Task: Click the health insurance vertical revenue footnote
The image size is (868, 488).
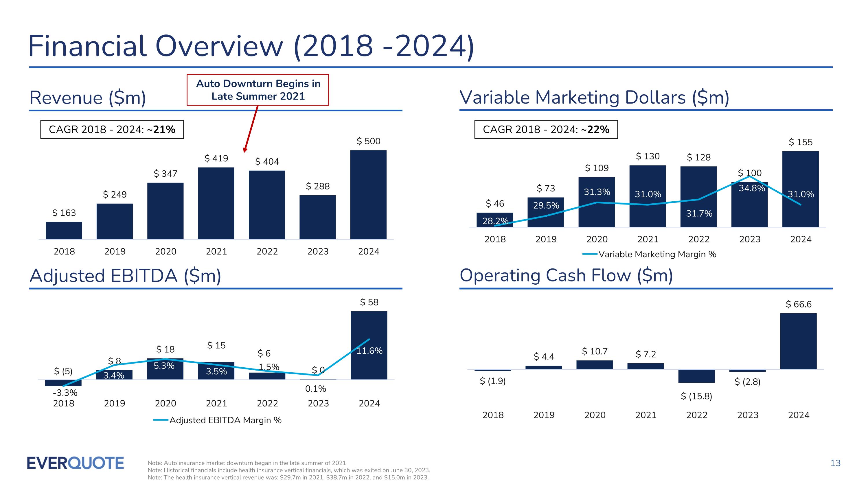Action: [288, 477]
